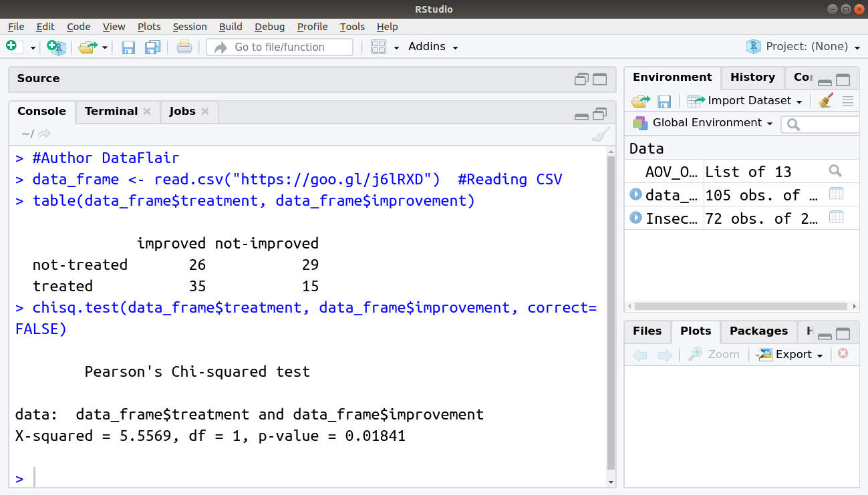Clear environment objects with broom icon
Screen dimensions: 868x495
(826, 101)
